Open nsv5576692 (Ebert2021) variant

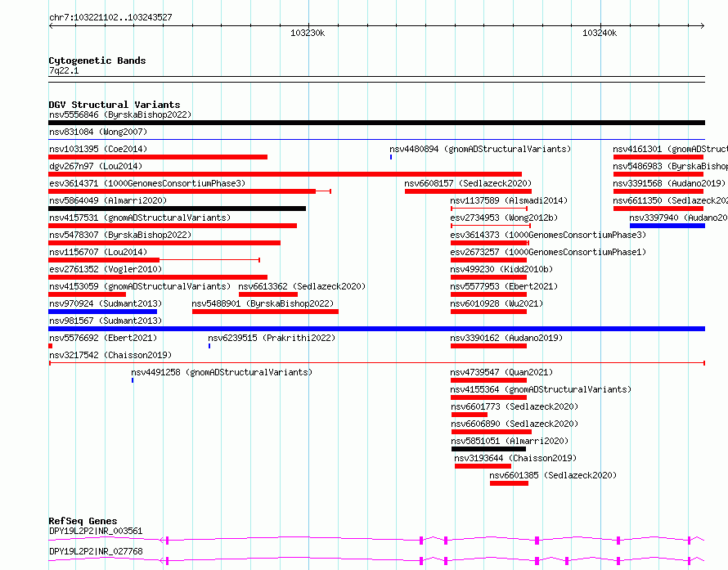[x=103, y=338]
